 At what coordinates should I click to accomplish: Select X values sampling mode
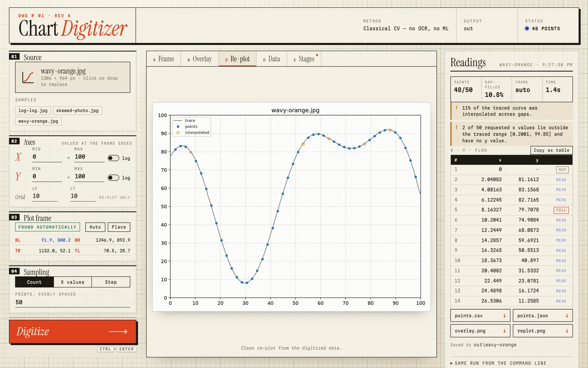tap(72, 282)
